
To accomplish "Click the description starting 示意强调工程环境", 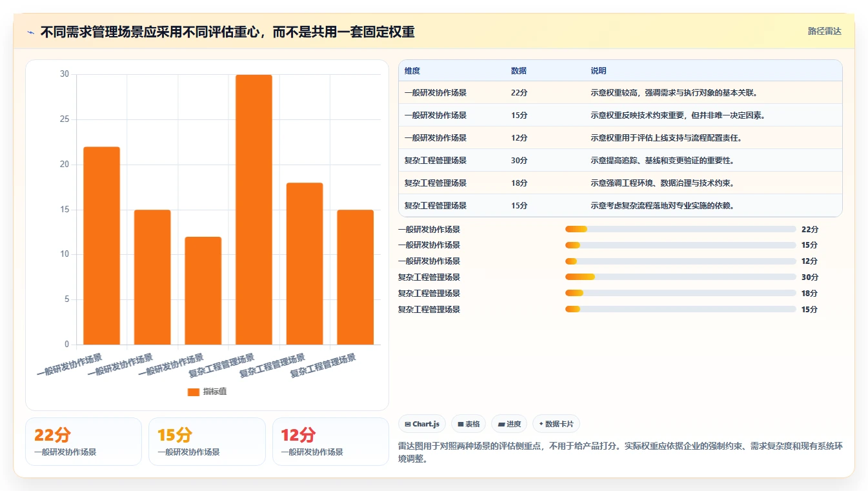I will (x=662, y=183).
